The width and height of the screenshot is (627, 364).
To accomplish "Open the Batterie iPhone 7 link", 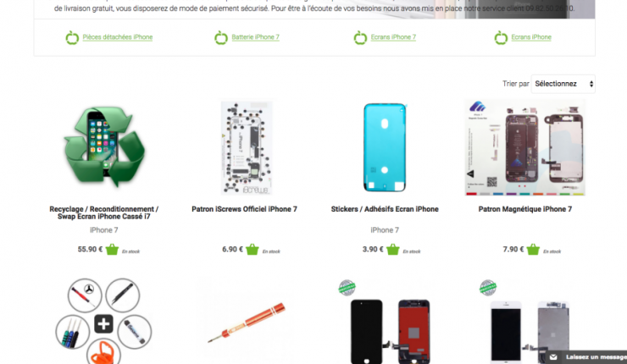I will (256, 37).
